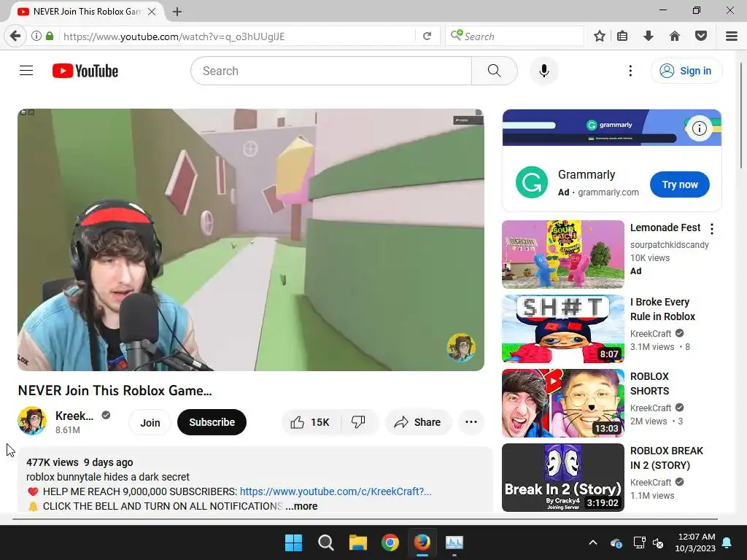
Task: Open the monitor app in taskbar
Action: pyautogui.click(x=454, y=542)
